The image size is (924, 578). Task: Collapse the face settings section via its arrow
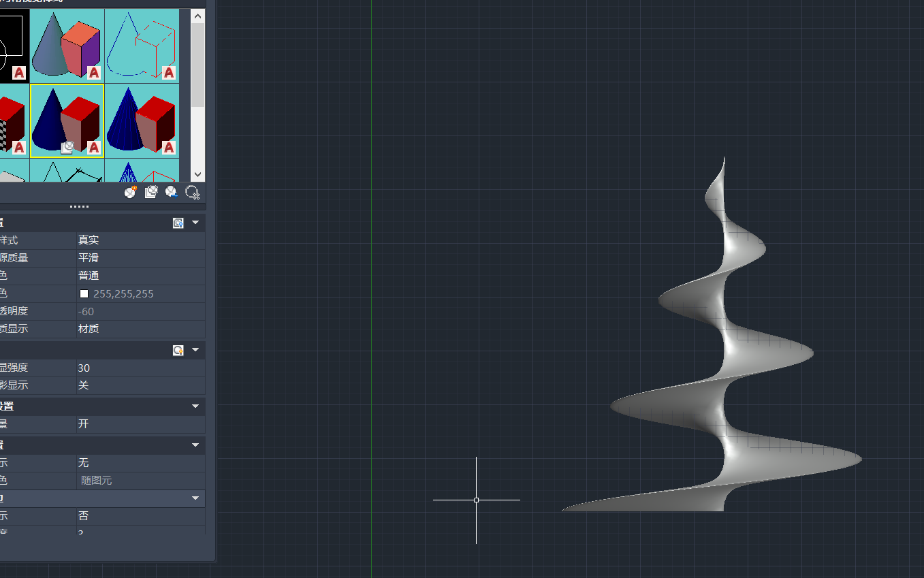pos(195,223)
